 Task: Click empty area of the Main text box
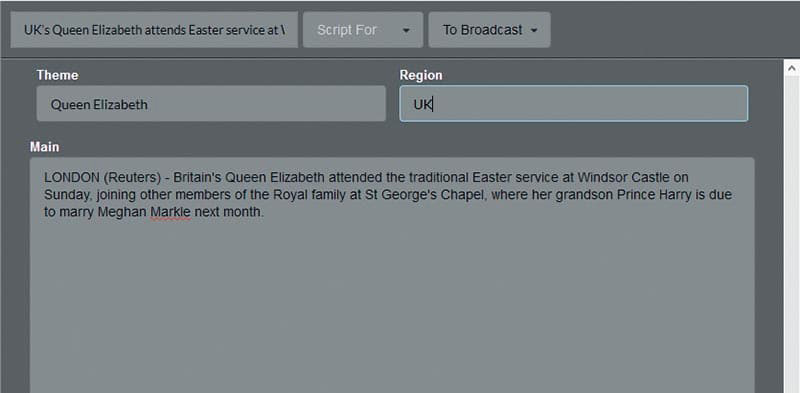(x=392, y=306)
